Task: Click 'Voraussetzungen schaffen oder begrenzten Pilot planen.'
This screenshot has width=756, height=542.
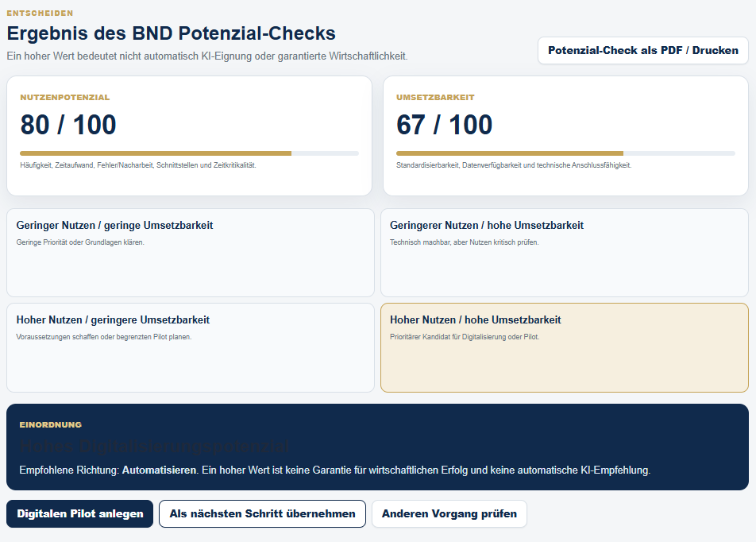Action: click(x=104, y=337)
